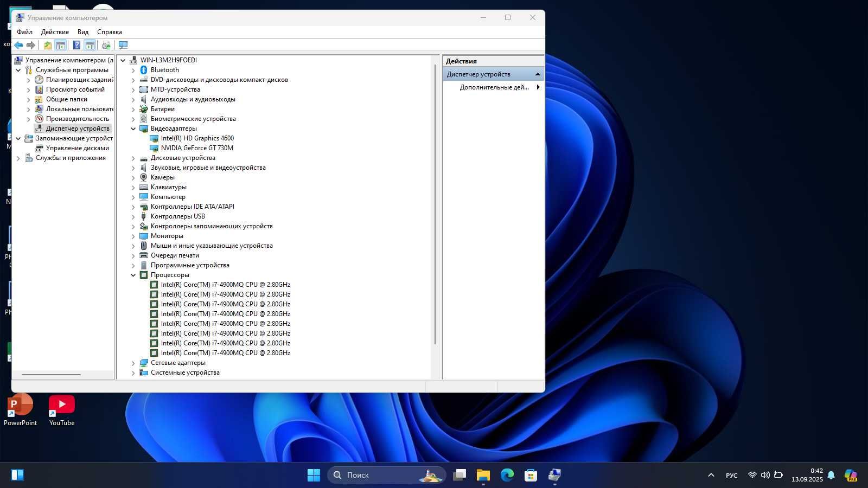Collapse the Видеоадаптеры category
The height and width of the screenshot is (488, 868).
point(133,129)
